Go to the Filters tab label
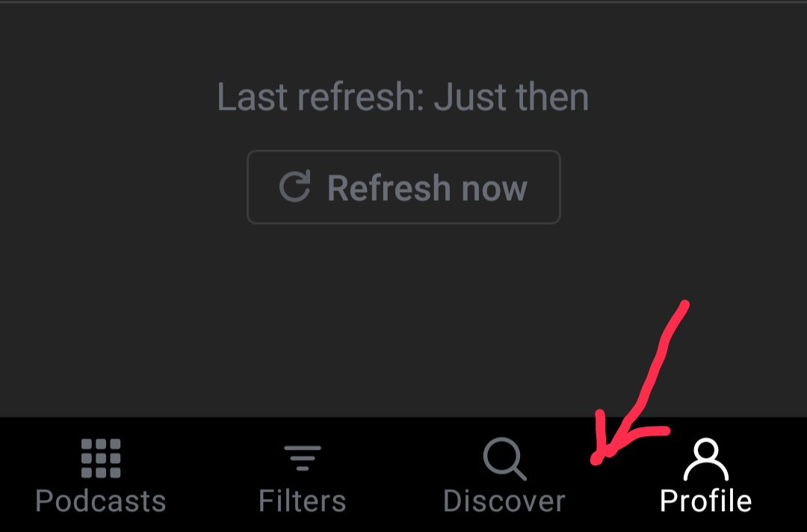Viewport: 807px width, 532px height. [x=303, y=501]
